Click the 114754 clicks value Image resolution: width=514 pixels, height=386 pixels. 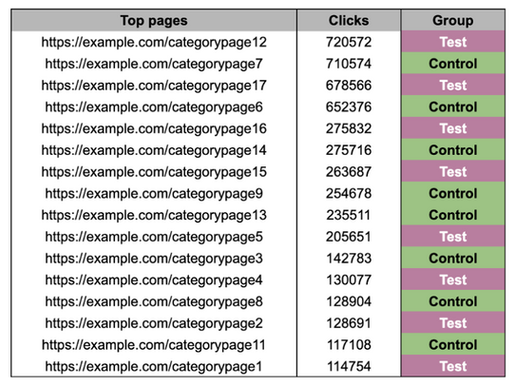point(349,366)
